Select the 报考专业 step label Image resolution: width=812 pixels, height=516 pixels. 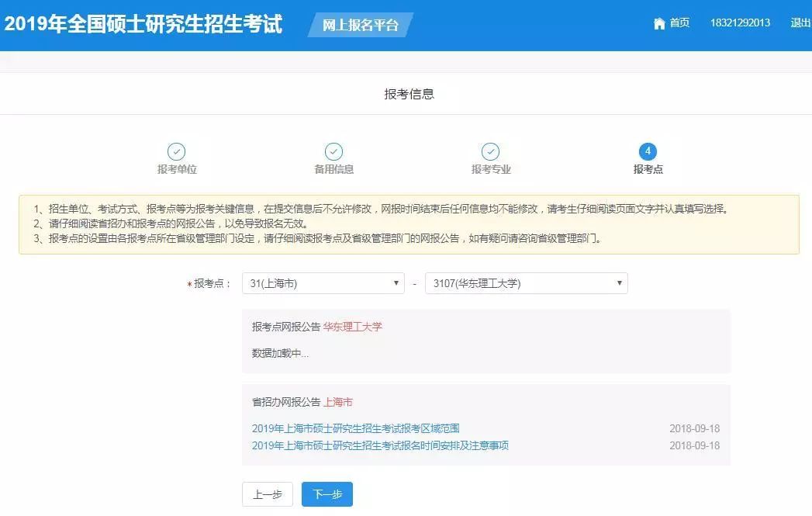click(491, 170)
